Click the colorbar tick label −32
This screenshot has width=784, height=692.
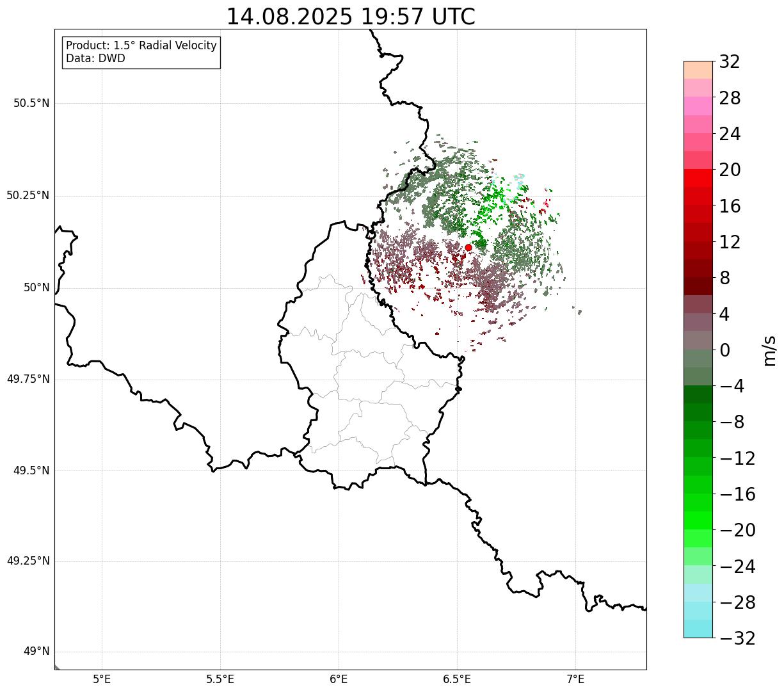pos(737,638)
